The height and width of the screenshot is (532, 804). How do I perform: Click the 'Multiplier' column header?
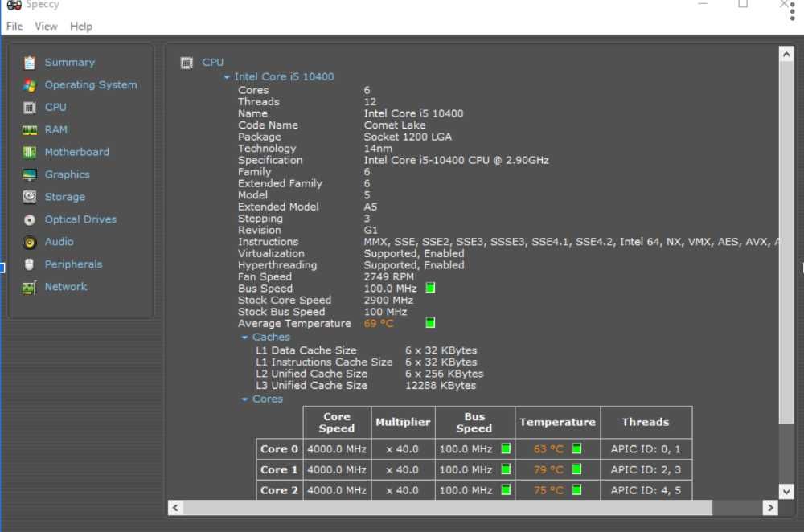click(x=403, y=423)
